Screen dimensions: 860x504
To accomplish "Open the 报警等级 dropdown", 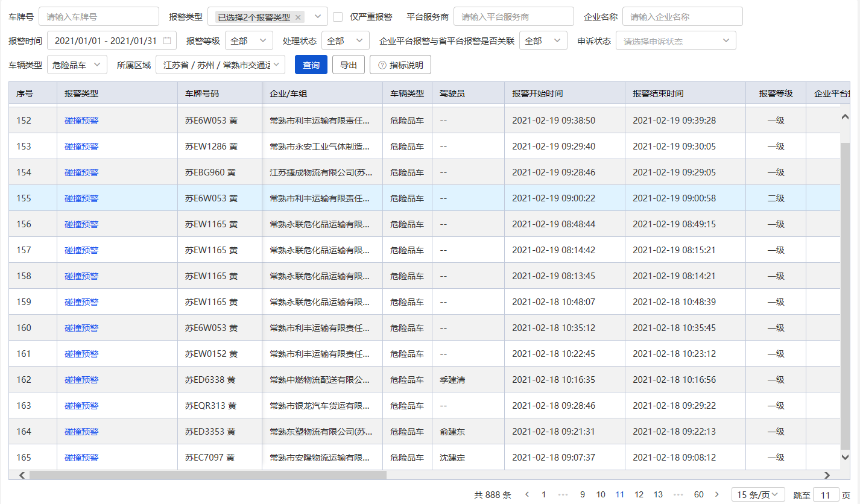I will click(249, 41).
